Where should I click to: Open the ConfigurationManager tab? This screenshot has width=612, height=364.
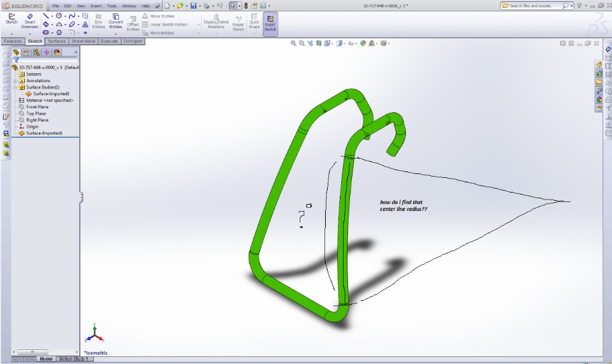36,52
